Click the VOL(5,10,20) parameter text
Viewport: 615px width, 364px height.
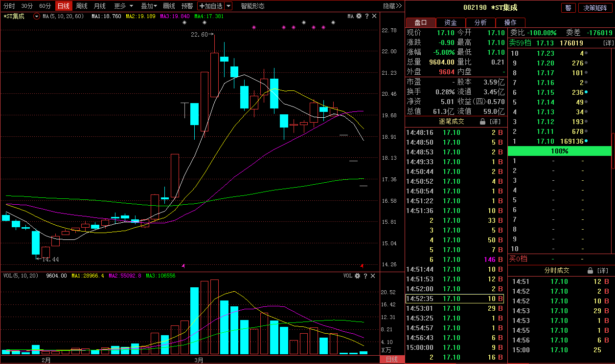(x=21, y=276)
